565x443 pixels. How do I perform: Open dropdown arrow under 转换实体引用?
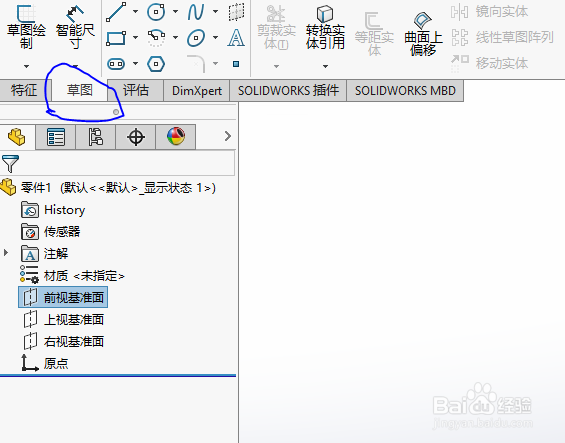click(x=325, y=66)
